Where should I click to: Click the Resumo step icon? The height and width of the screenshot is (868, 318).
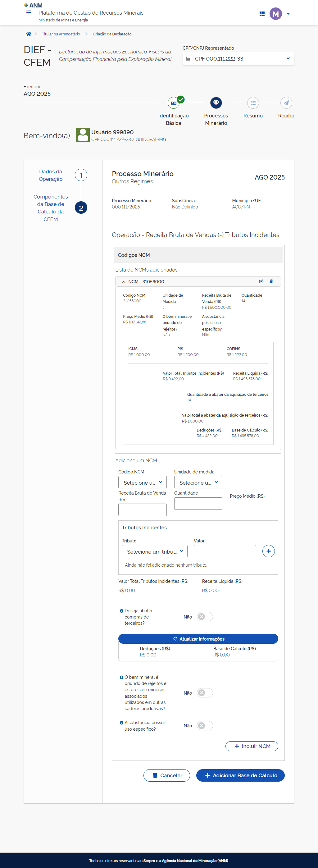253,103
